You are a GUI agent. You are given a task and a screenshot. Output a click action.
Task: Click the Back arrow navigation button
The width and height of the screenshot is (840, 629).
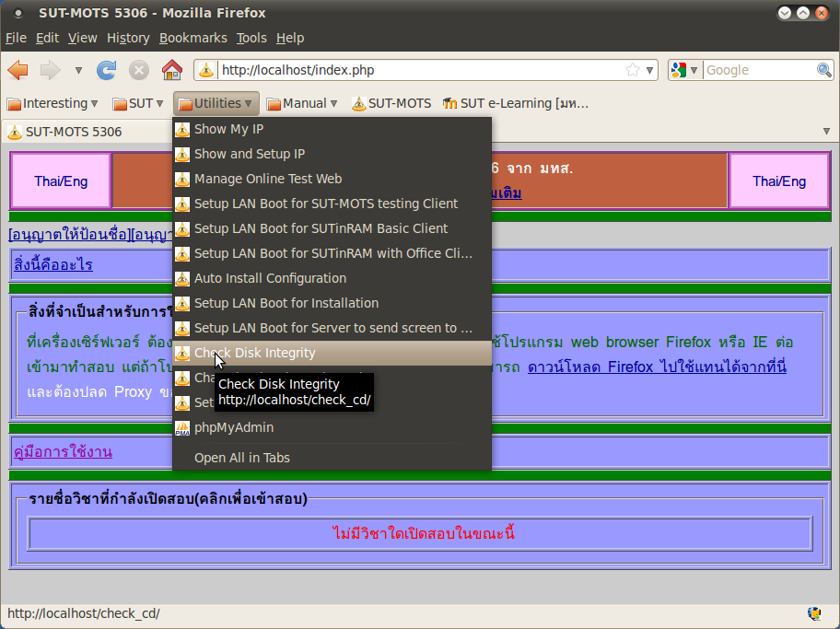(18, 70)
